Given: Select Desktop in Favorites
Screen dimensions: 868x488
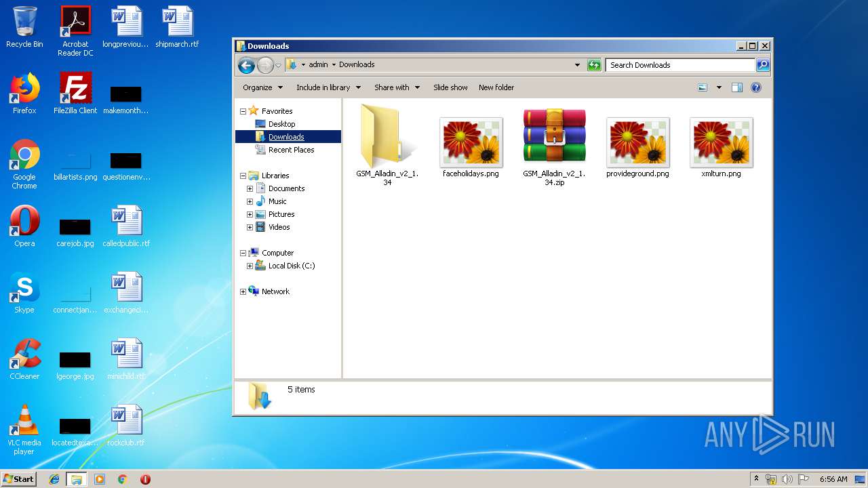Looking at the screenshot, I should [x=281, y=124].
